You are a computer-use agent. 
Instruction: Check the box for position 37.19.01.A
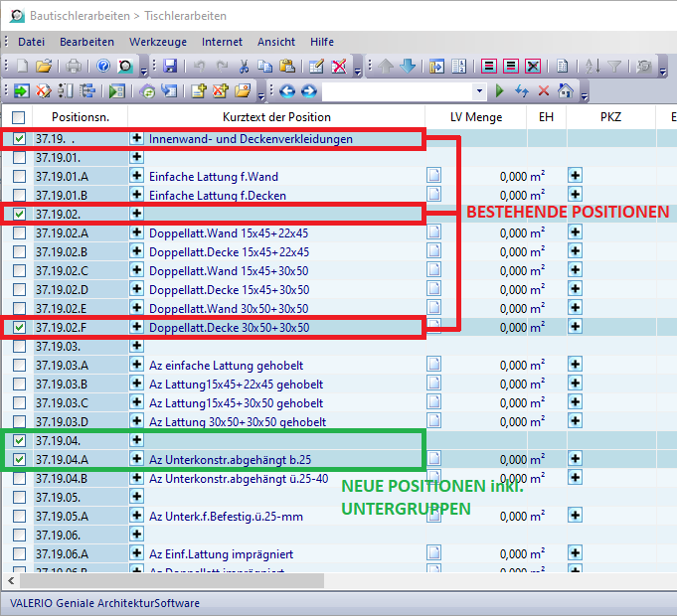(x=20, y=177)
